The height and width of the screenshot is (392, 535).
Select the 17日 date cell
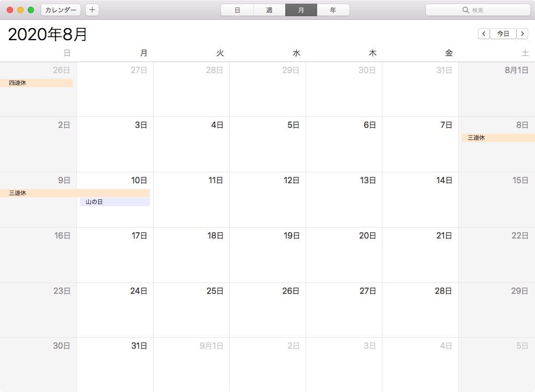coord(115,255)
